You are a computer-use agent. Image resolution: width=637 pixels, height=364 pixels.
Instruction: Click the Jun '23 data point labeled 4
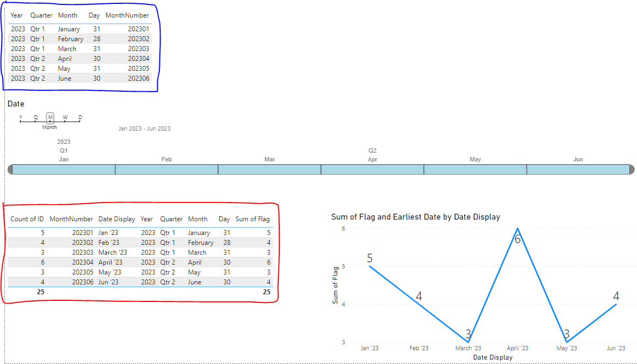(616, 304)
